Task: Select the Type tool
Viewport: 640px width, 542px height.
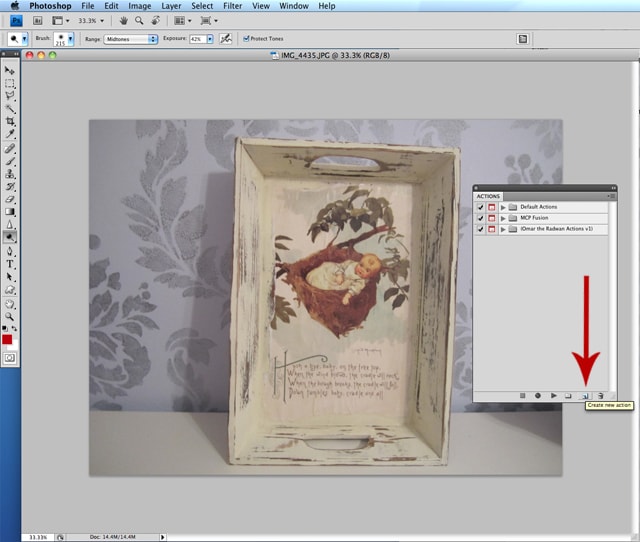Action: (x=9, y=264)
